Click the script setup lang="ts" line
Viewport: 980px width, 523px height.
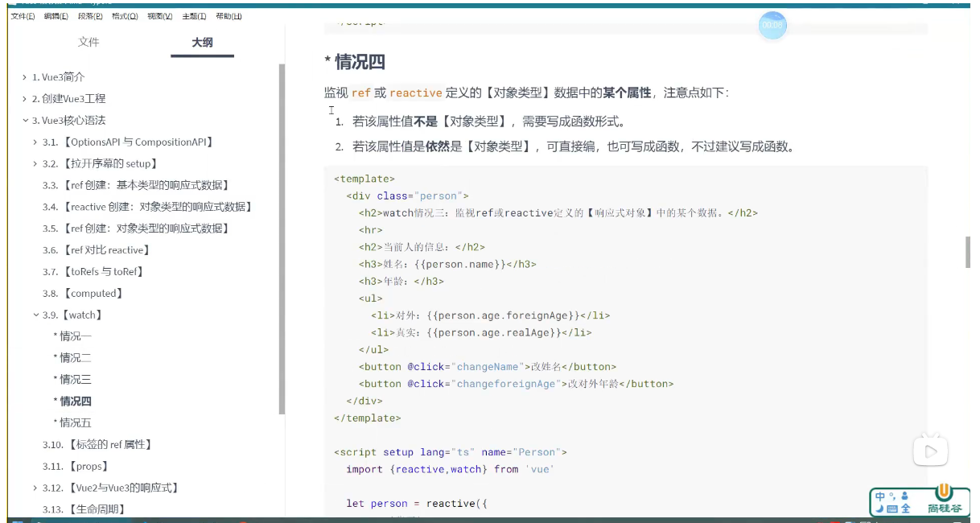[x=451, y=452]
